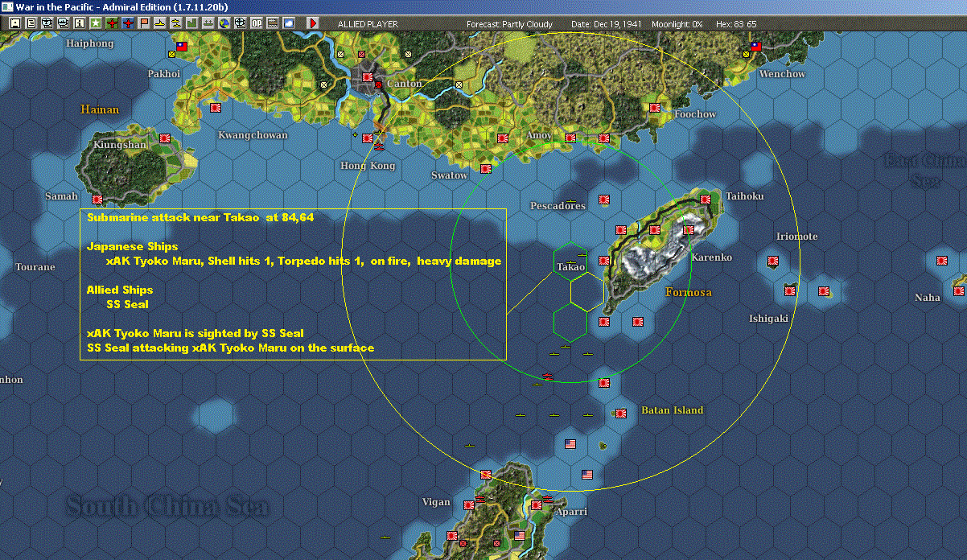Click the 'Pakhoi' map label
This screenshot has width=967, height=560.
click(164, 73)
